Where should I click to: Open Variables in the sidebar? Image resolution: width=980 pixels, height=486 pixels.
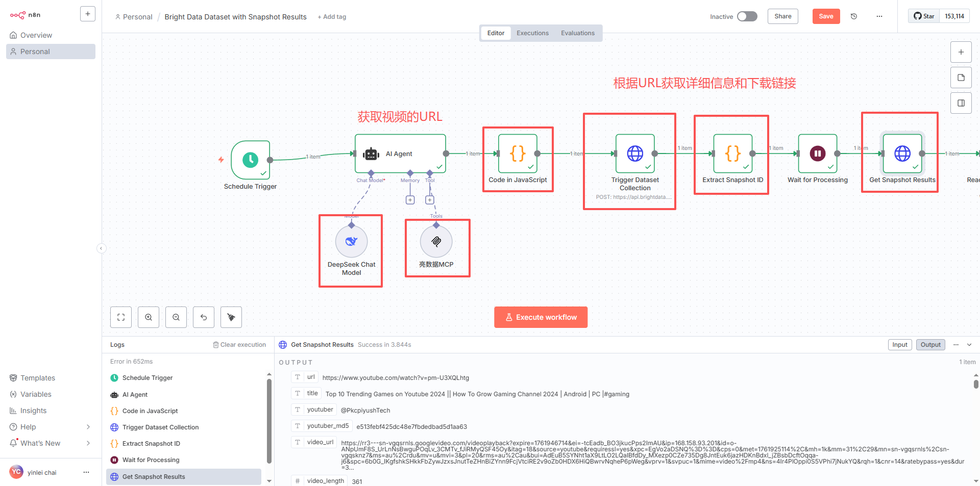click(x=51, y=394)
